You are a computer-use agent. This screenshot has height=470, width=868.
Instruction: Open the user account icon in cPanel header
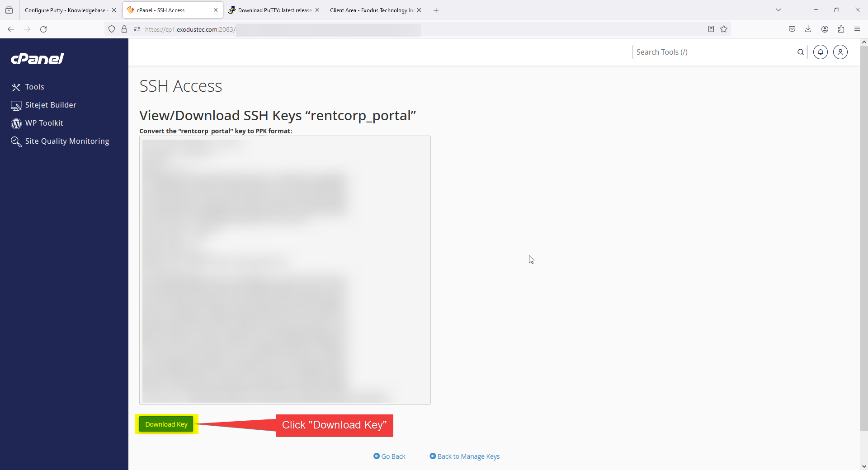840,52
